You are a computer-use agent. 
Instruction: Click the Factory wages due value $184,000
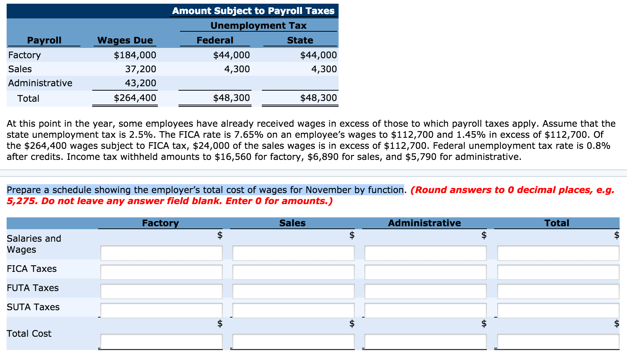[135, 55]
